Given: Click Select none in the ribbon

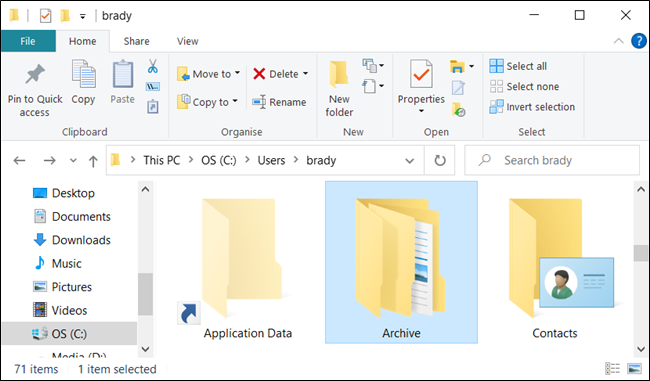Looking at the screenshot, I should pos(524,86).
